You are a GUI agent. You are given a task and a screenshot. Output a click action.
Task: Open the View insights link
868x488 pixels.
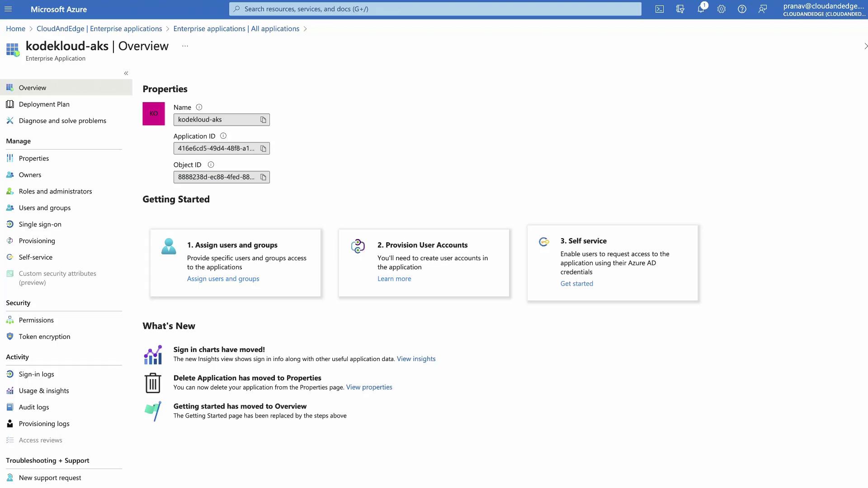coord(416,359)
